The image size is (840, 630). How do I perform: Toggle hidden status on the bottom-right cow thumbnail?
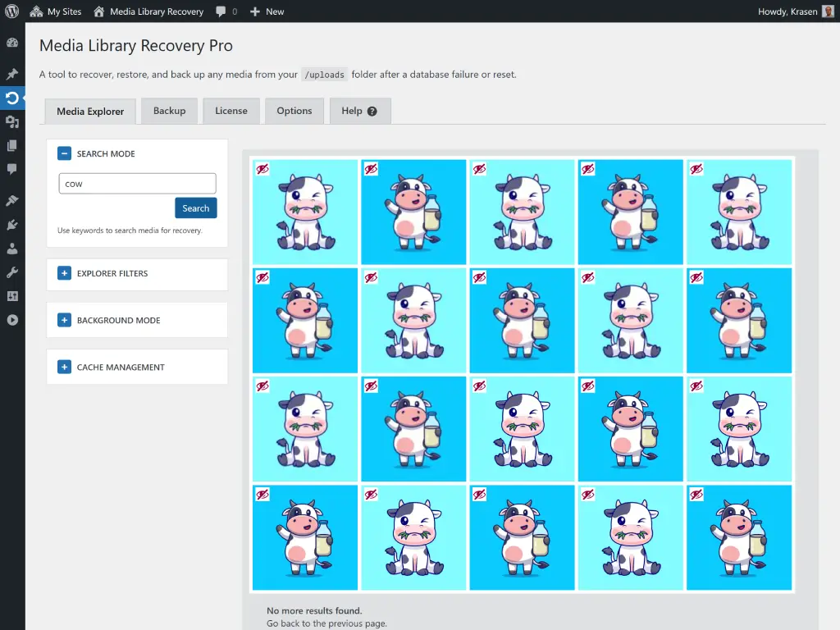click(696, 494)
